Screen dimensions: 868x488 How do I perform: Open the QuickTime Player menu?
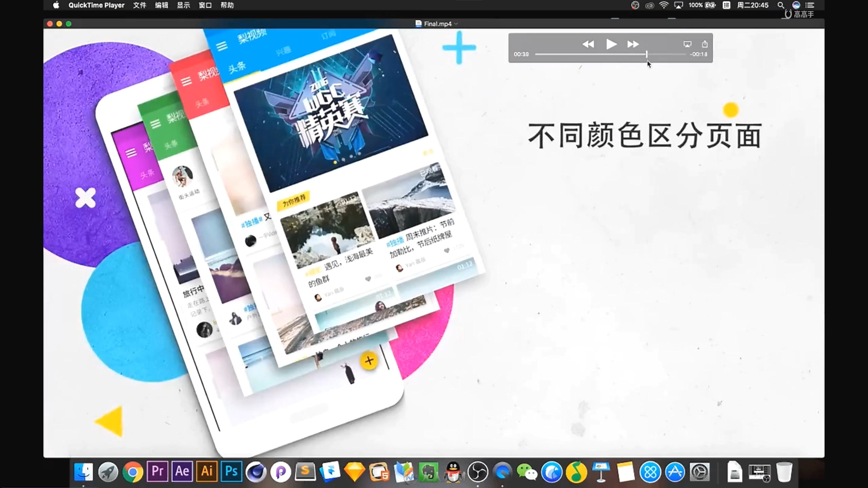[96, 5]
